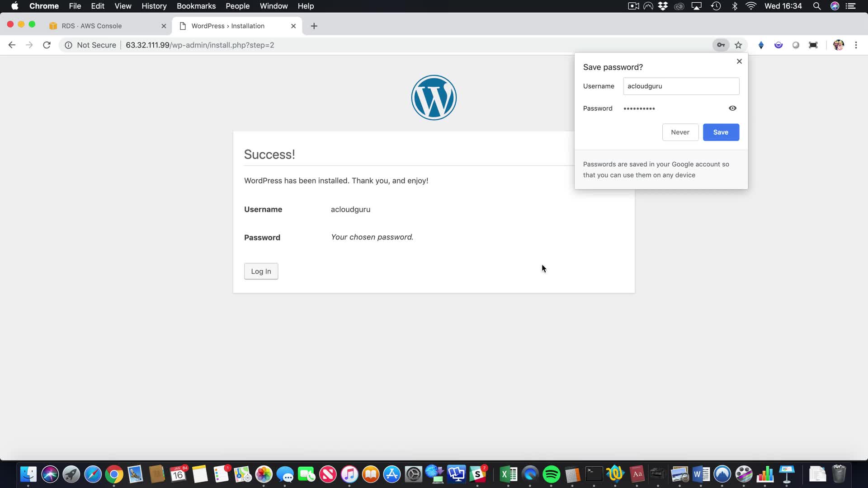
Task: Open Spotlight search in menu bar
Action: tap(816, 6)
